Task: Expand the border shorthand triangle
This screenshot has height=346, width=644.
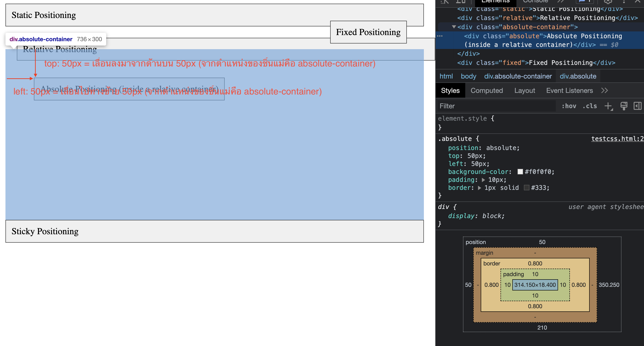Action: [480, 188]
